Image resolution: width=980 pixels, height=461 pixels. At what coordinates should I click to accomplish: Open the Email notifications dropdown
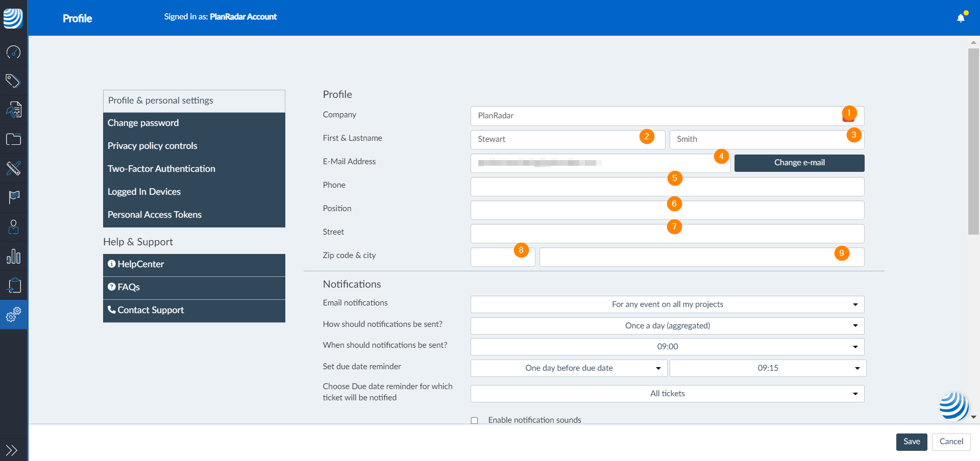pyautogui.click(x=667, y=304)
